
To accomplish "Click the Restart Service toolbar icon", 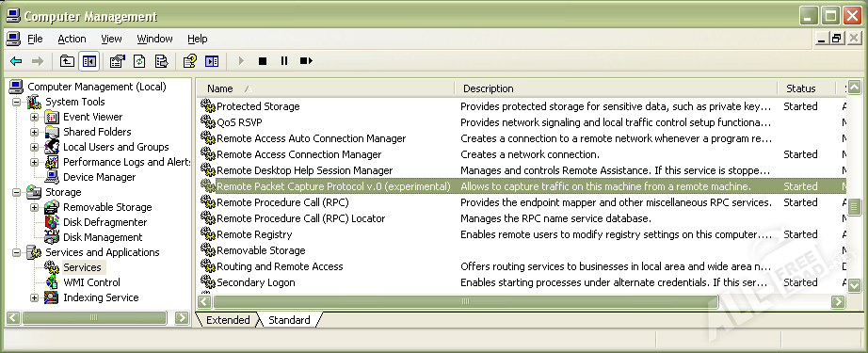I will 306,61.
